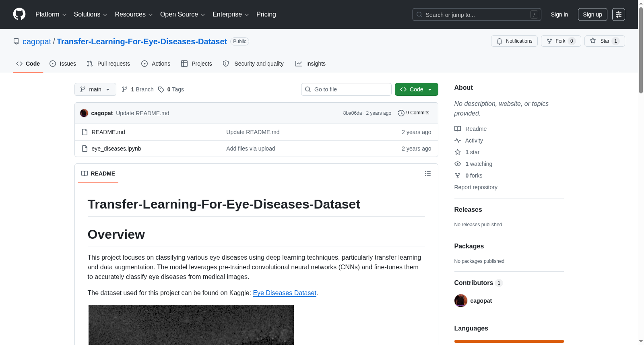Fork the repository
This screenshot has height=345, width=644.
click(x=561, y=41)
